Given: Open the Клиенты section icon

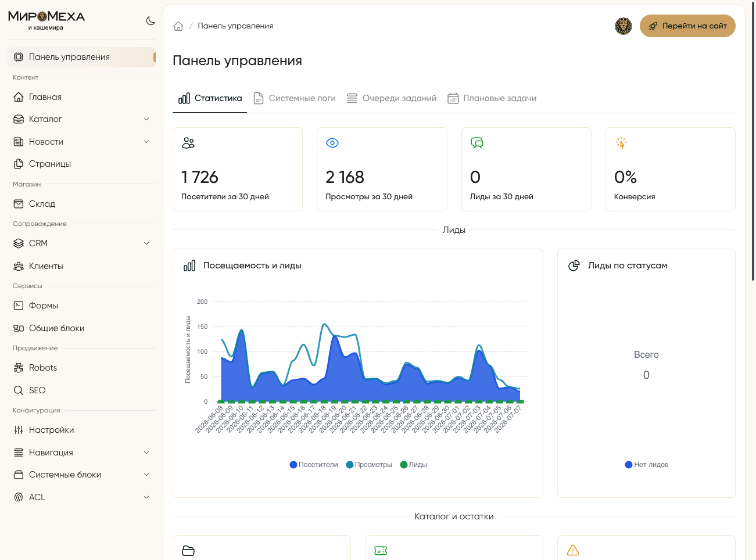Looking at the screenshot, I should tap(19, 266).
